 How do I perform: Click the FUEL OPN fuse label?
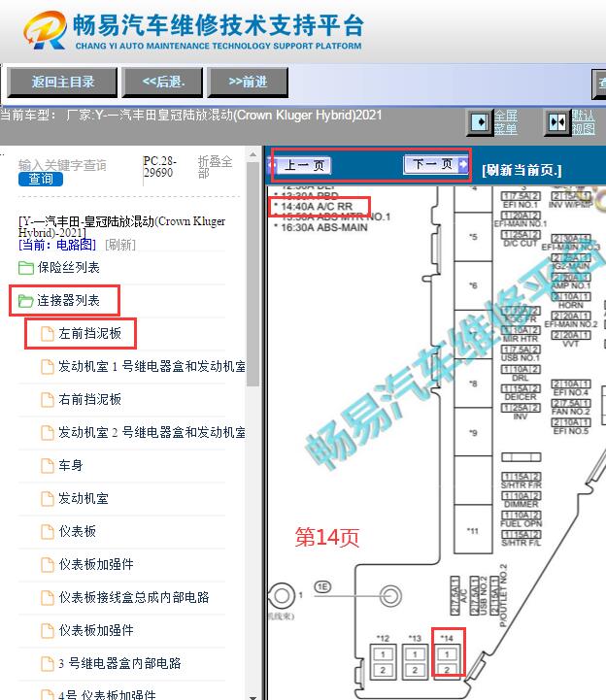click(x=522, y=523)
